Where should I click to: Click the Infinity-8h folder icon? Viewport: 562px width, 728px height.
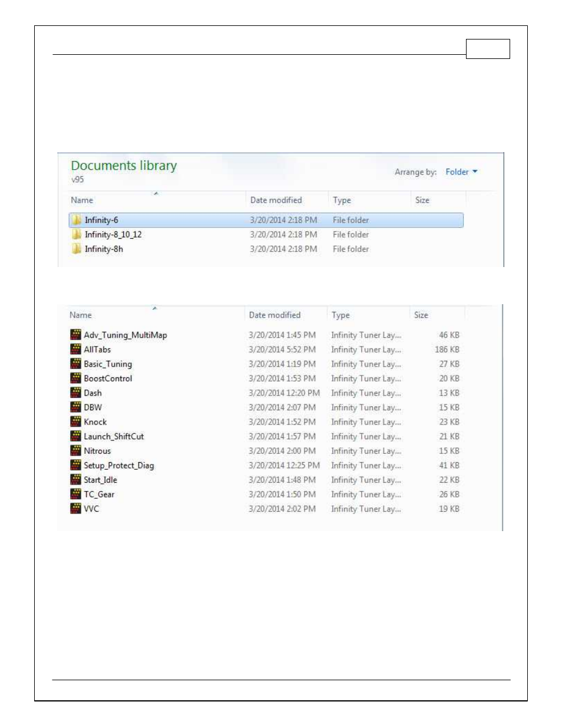[x=77, y=249]
